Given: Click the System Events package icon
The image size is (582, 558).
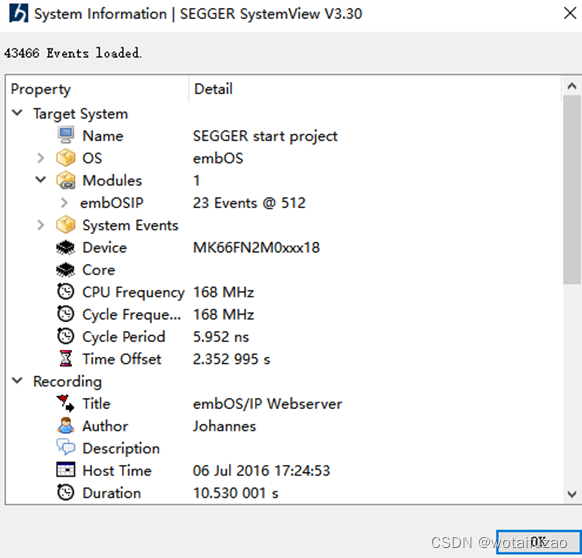Looking at the screenshot, I should (x=66, y=225).
